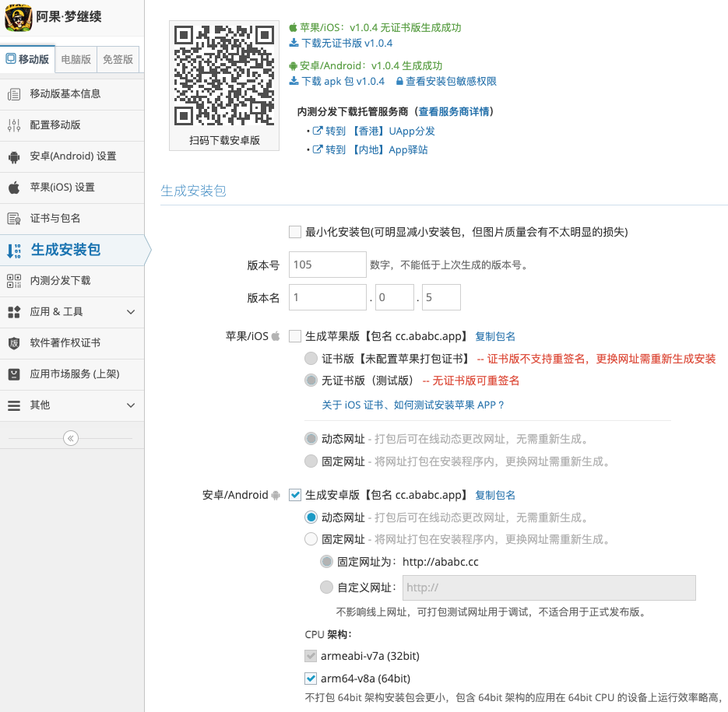Image resolution: width=728 pixels, height=712 pixels.
Task: Click the 证书与包名 certificate icon
Action: [14, 219]
